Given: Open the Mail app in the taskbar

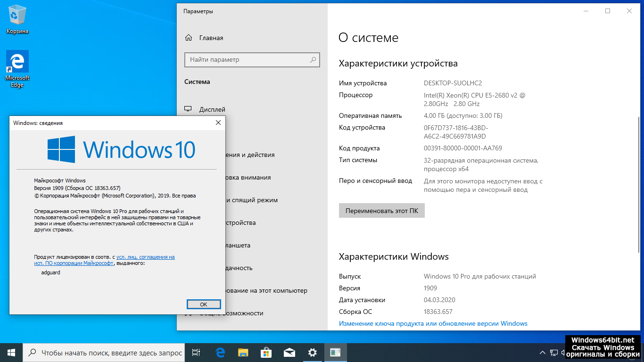Looking at the screenshot, I should [289, 353].
